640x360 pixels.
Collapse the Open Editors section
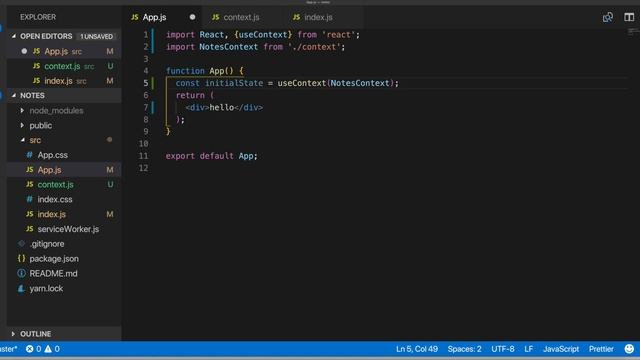pos(13,36)
